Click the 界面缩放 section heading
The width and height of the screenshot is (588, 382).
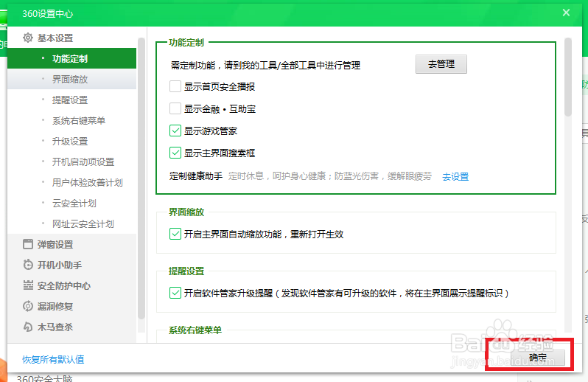[x=186, y=212]
